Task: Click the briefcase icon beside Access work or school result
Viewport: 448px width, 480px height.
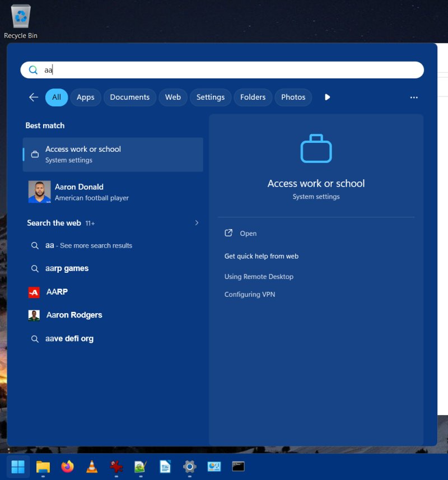Action: (x=35, y=154)
